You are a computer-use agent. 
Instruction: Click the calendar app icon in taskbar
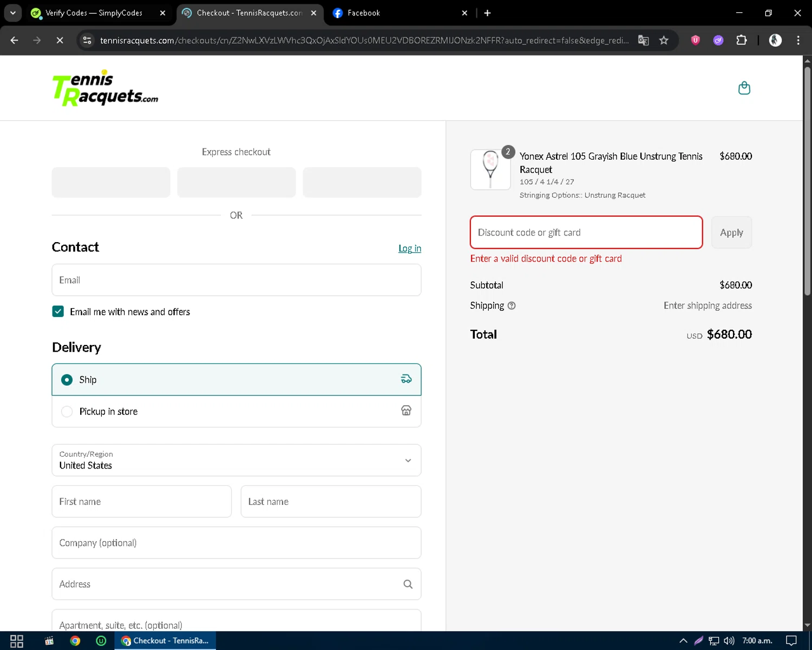coord(49,641)
